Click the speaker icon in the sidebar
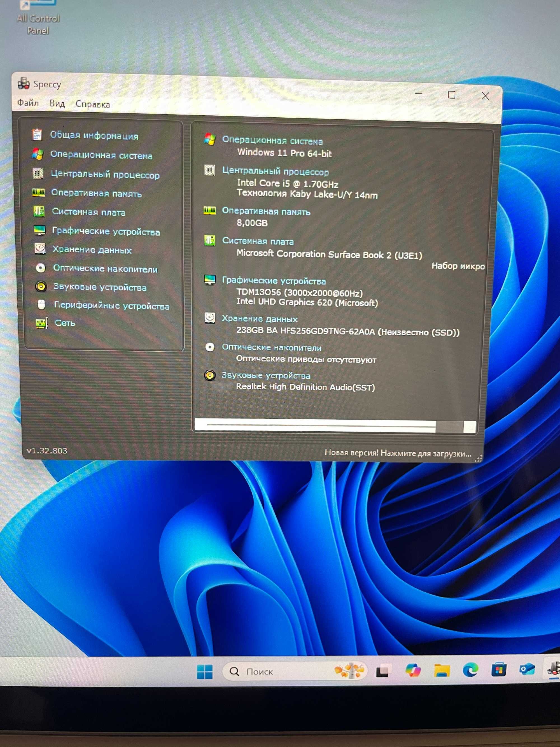This screenshot has width=560, height=747. (41, 287)
